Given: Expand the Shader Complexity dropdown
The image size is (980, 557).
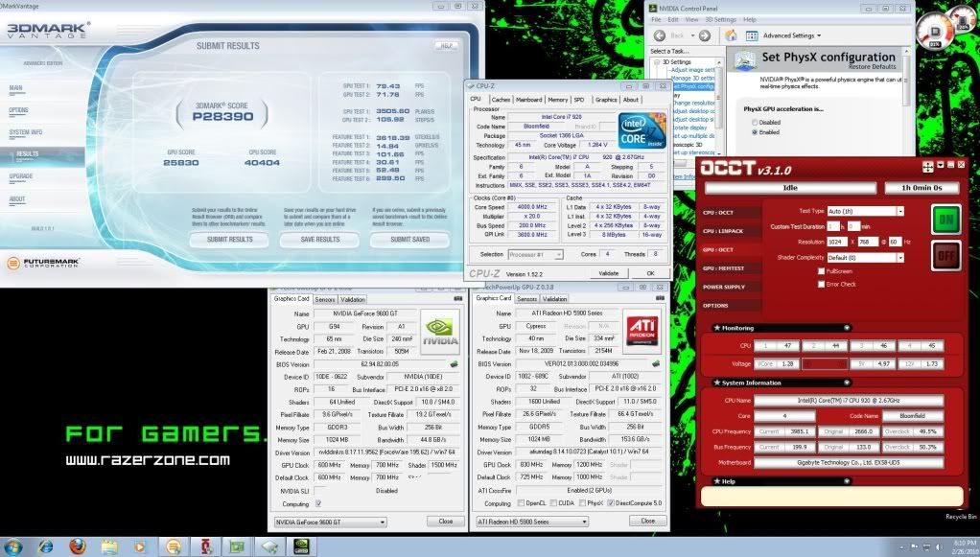Looking at the screenshot, I should pos(899,258).
